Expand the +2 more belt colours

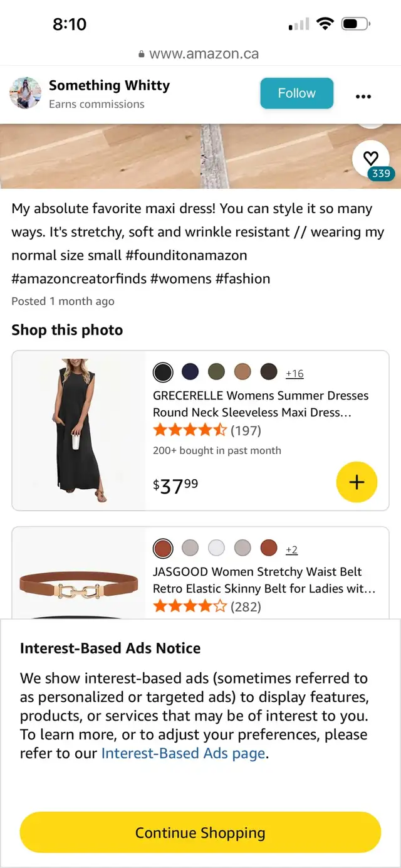(291, 550)
